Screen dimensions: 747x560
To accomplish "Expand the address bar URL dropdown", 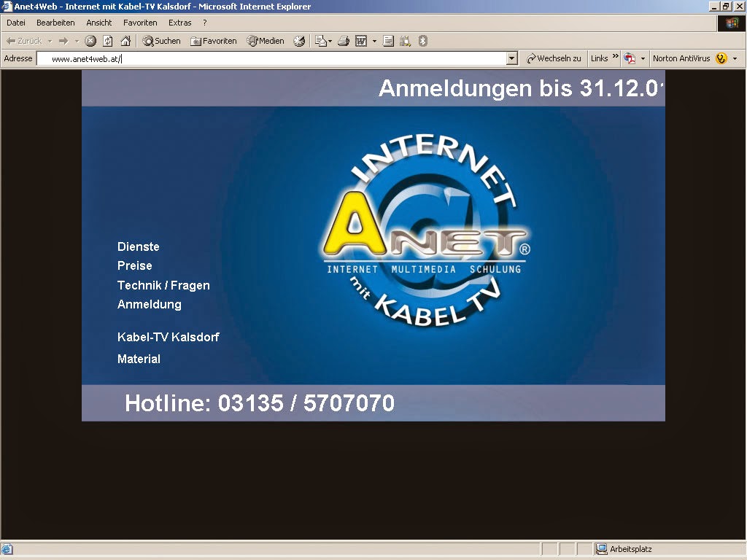I will [x=512, y=58].
